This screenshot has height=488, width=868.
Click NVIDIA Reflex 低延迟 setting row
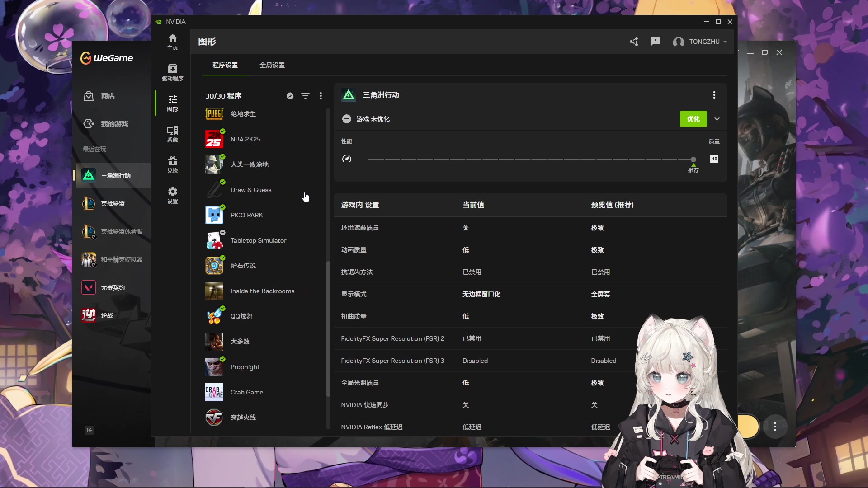[530, 427]
